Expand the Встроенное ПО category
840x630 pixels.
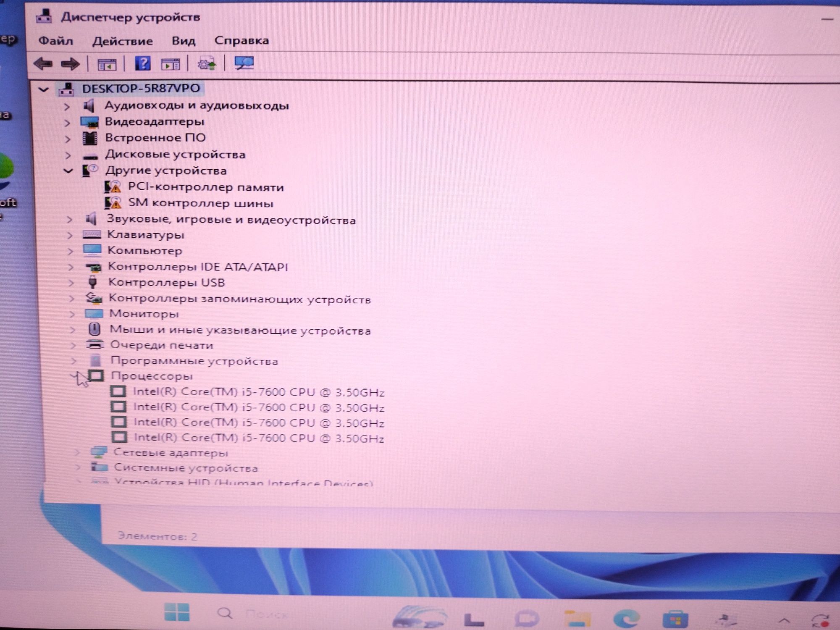click(x=68, y=139)
